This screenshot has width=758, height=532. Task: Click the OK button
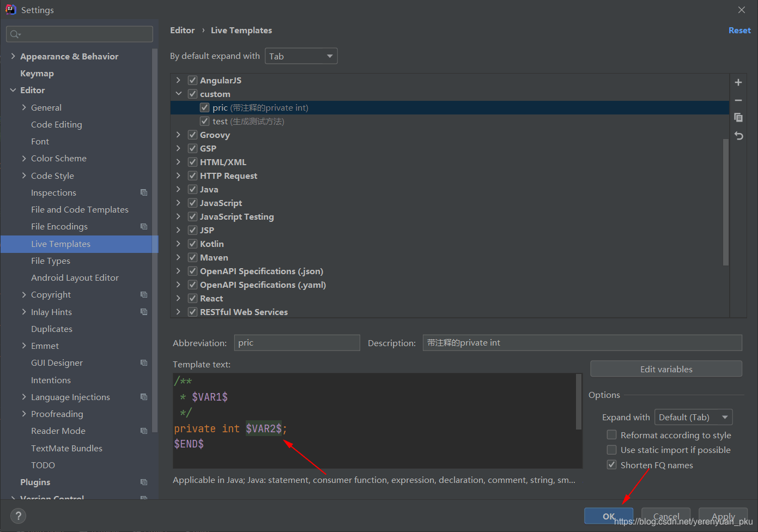609,516
